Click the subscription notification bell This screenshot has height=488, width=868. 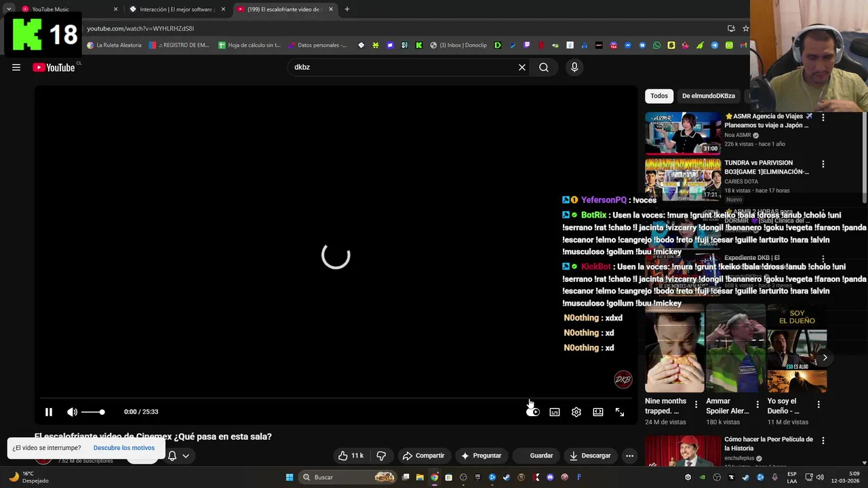pyautogui.click(x=172, y=456)
